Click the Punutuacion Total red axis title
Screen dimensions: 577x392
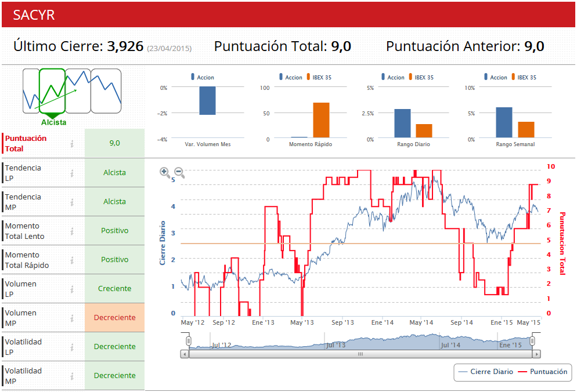coord(562,243)
